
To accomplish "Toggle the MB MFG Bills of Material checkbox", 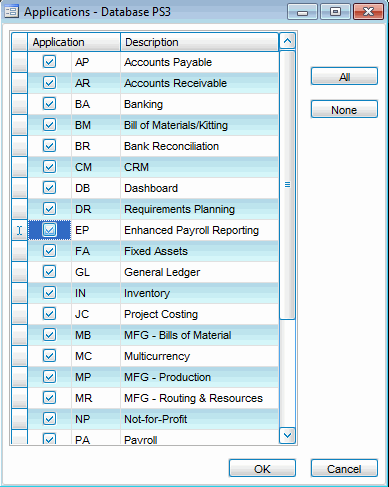I will tap(49, 335).
